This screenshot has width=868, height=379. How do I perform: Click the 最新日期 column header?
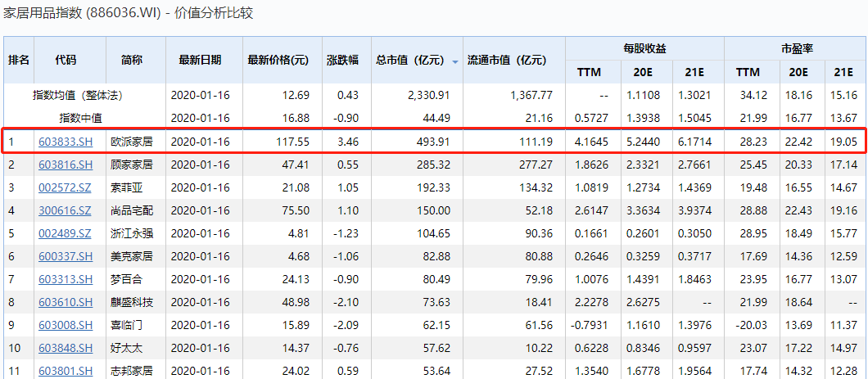[200, 61]
